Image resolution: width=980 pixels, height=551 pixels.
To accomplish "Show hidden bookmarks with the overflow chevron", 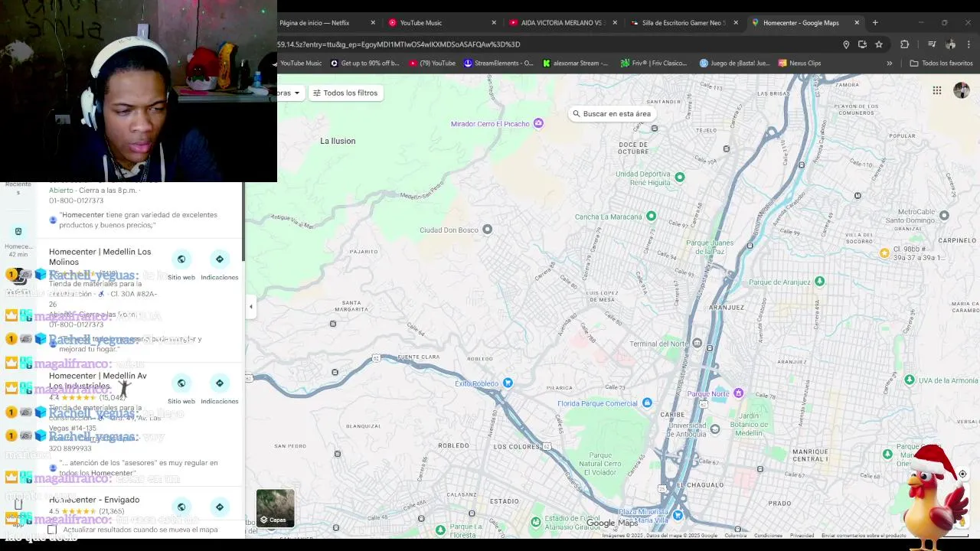I will (889, 64).
